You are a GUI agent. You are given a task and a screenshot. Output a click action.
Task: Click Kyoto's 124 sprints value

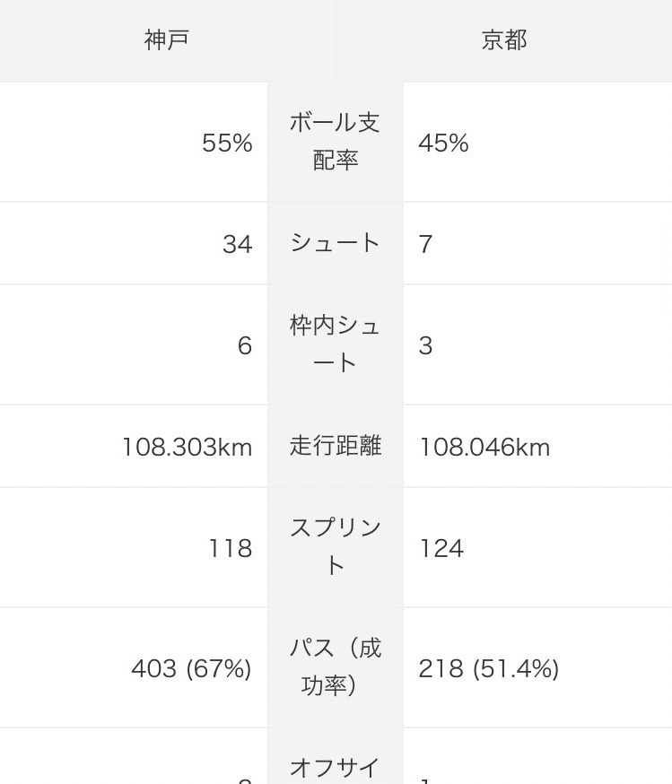(441, 548)
